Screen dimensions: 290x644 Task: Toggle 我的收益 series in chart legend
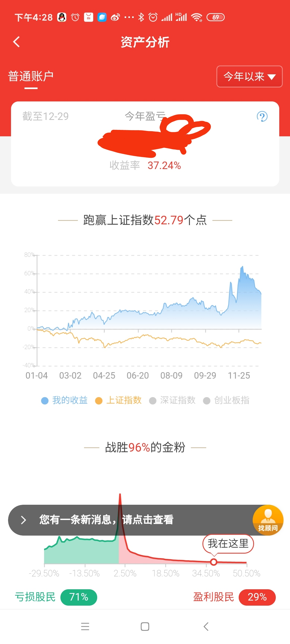tap(64, 400)
